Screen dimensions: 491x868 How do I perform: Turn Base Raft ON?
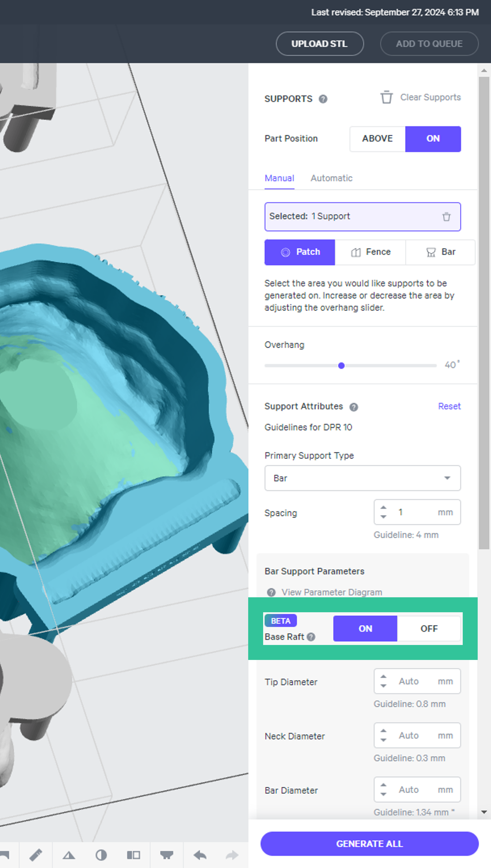tap(365, 629)
